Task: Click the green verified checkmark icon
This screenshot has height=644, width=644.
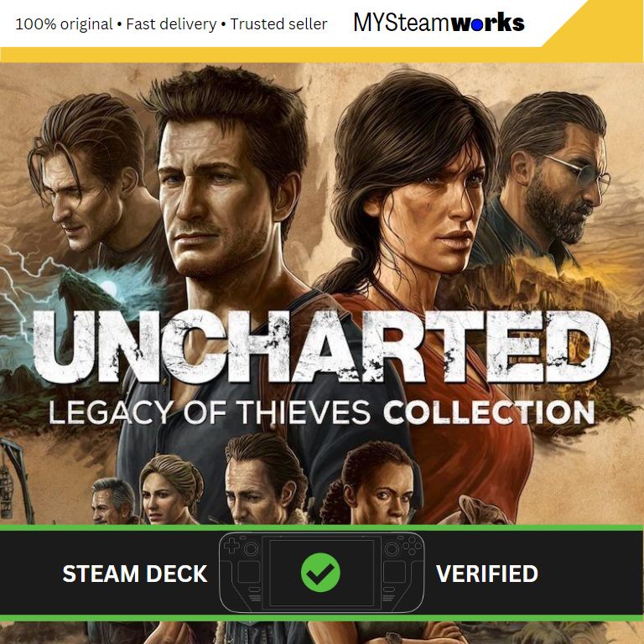Action: click(320, 572)
